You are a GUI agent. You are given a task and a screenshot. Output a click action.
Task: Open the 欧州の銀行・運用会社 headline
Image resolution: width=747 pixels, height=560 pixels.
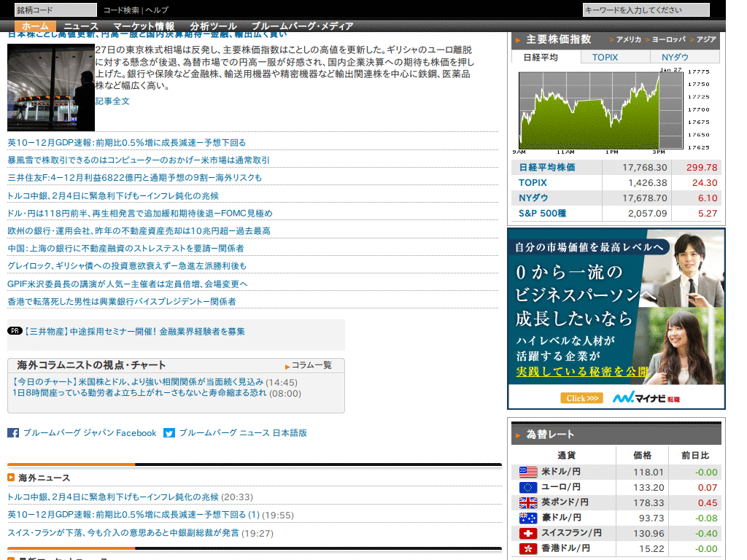coord(139,231)
